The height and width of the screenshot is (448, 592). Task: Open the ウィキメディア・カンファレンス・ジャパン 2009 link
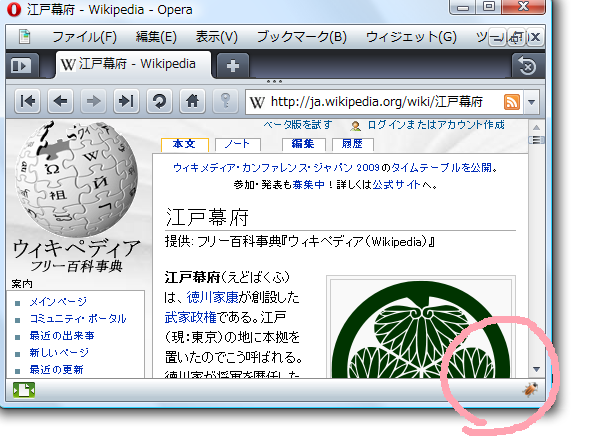click(276, 168)
